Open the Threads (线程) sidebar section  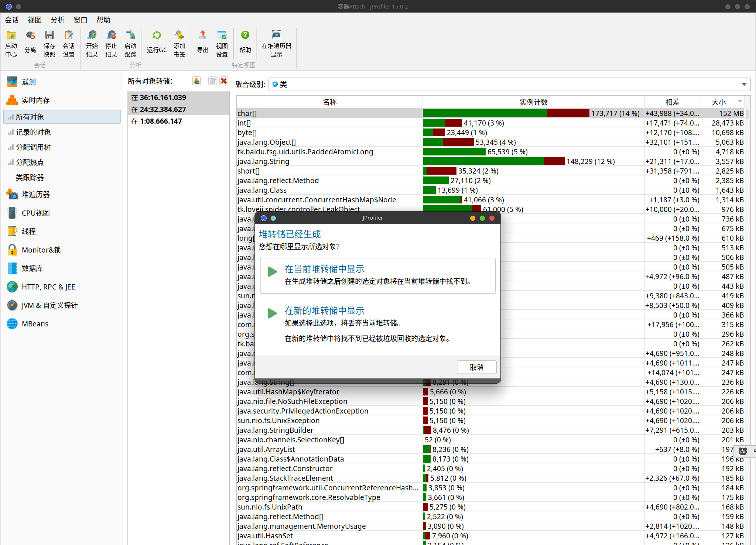tap(29, 232)
